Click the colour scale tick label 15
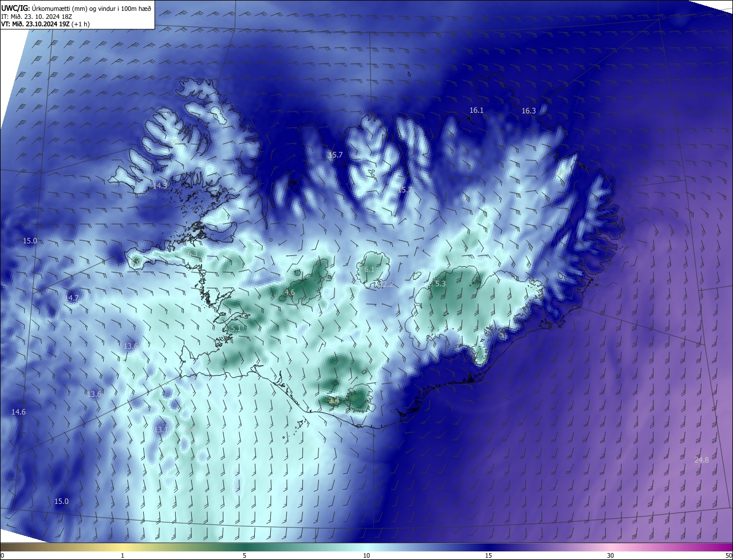This screenshot has width=733, height=560. point(488,556)
